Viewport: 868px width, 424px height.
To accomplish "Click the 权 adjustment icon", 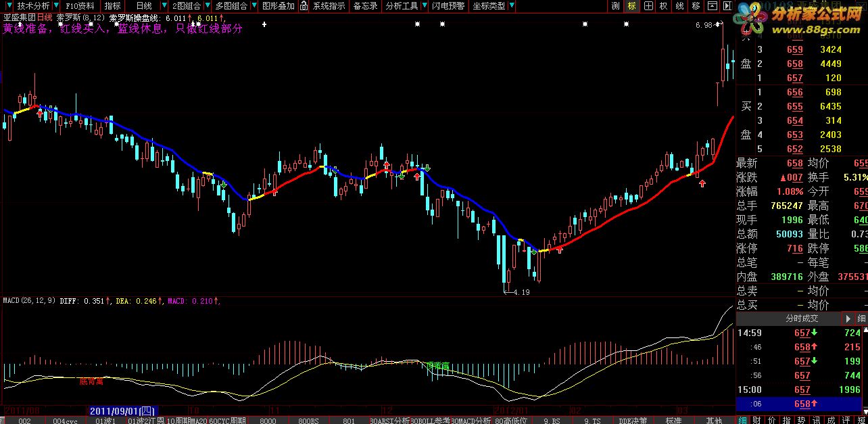I will [663, 6].
